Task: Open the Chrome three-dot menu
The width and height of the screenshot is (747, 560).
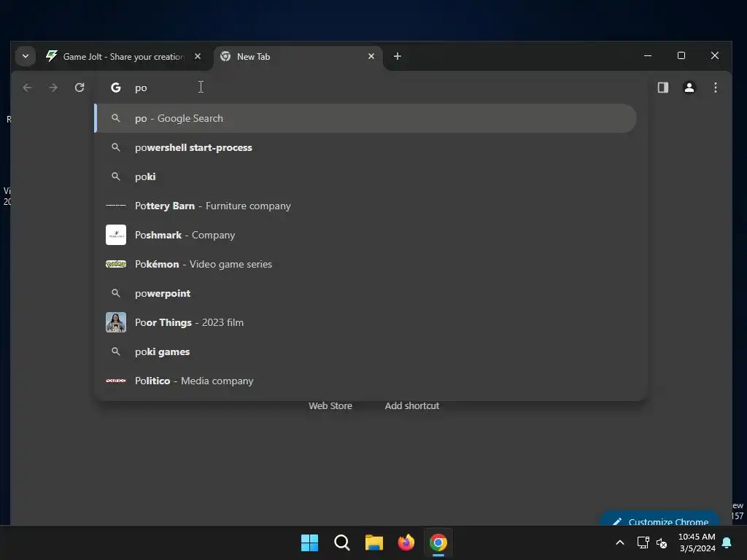Action: (x=715, y=87)
